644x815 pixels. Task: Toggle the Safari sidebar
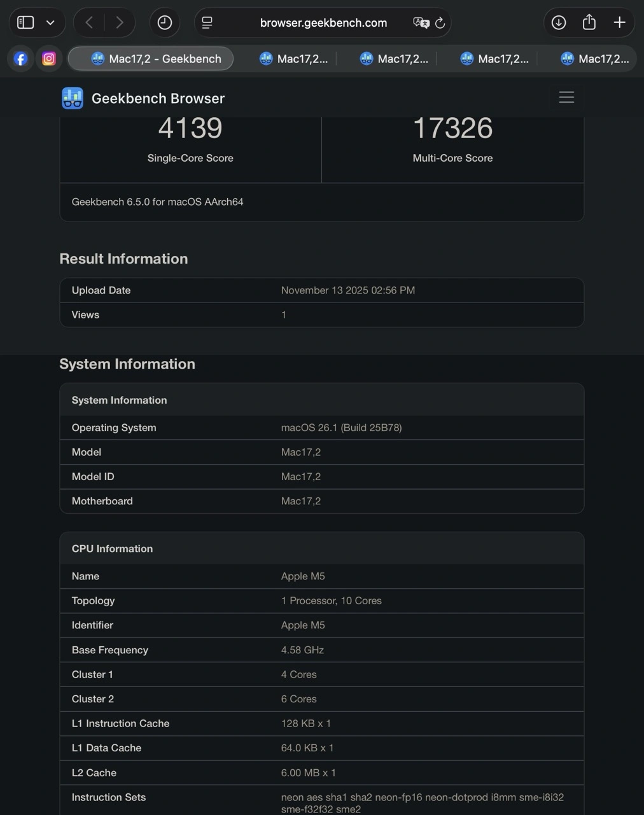[x=25, y=22]
